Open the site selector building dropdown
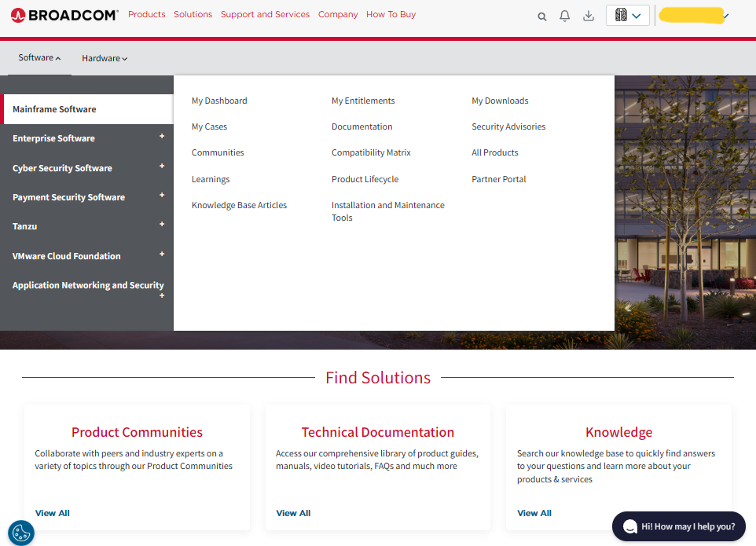The image size is (756, 546). [627, 16]
